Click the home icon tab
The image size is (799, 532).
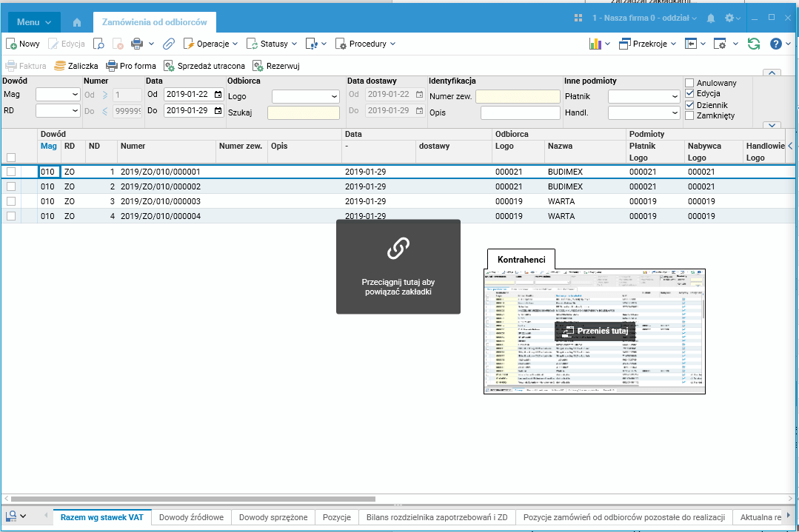[x=78, y=22]
